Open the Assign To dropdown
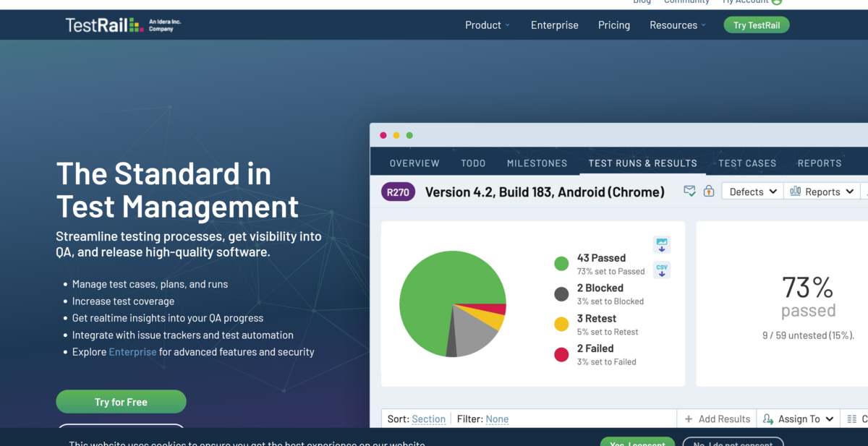Image resolution: width=868 pixels, height=446 pixels. coord(798,419)
